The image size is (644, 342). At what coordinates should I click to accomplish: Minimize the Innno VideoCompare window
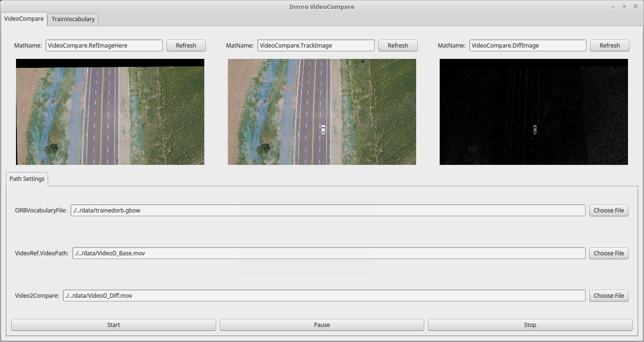tap(613, 7)
